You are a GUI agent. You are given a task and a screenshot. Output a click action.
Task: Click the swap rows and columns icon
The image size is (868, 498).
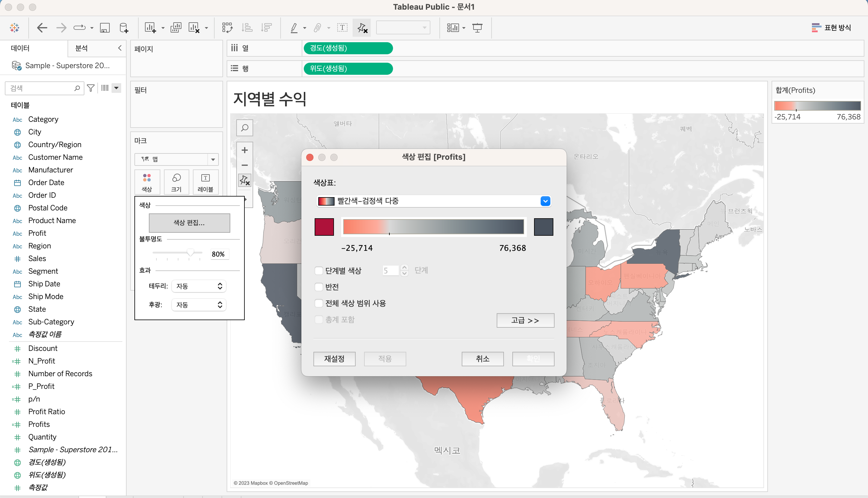pos(227,28)
